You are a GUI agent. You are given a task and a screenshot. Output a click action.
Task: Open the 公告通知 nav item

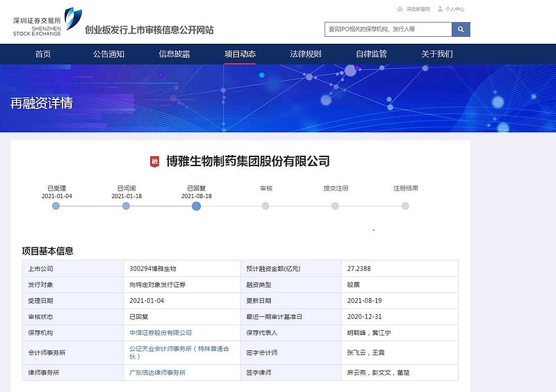108,54
